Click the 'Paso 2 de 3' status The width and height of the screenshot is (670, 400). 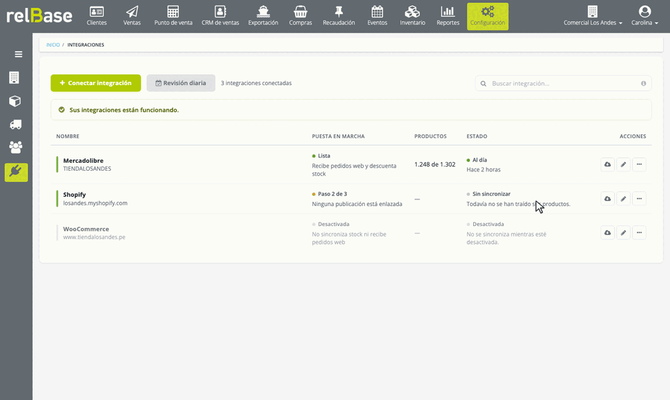pos(332,194)
